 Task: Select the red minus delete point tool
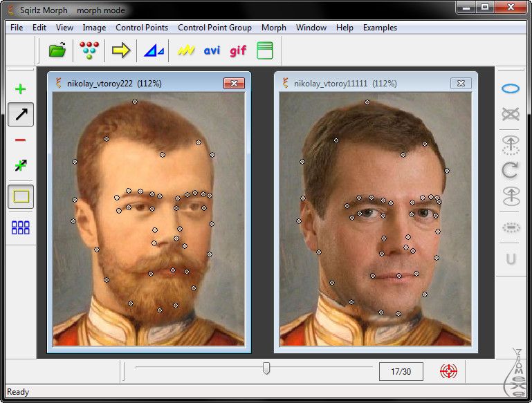(20, 140)
